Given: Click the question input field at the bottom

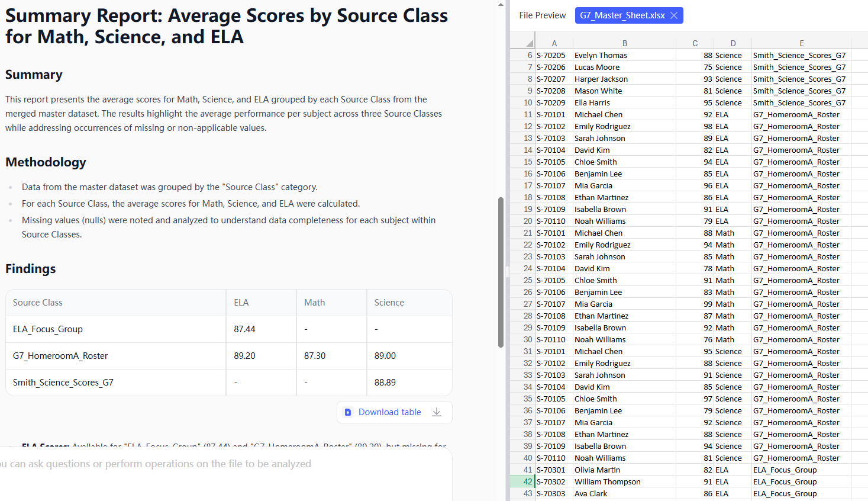Looking at the screenshot, I should pyautogui.click(x=225, y=464).
